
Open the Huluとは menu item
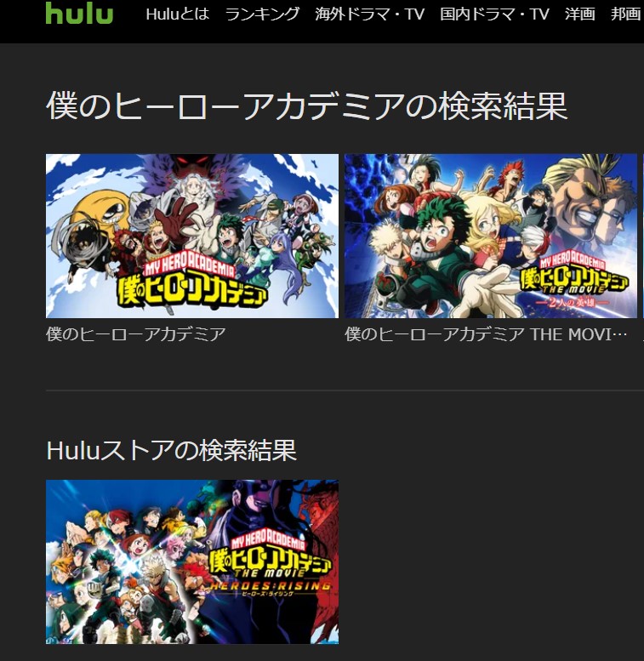178,14
